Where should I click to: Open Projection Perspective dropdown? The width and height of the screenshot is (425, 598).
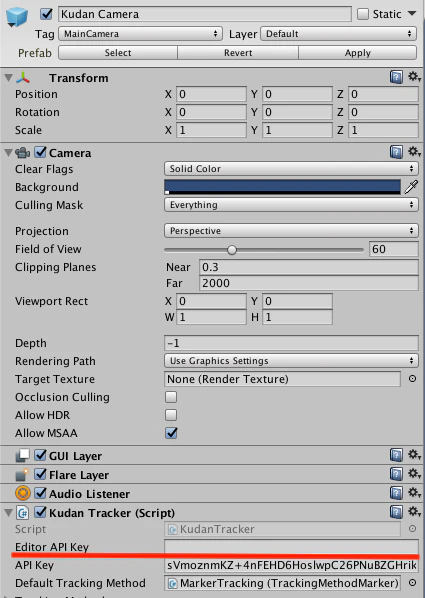click(291, 231)
